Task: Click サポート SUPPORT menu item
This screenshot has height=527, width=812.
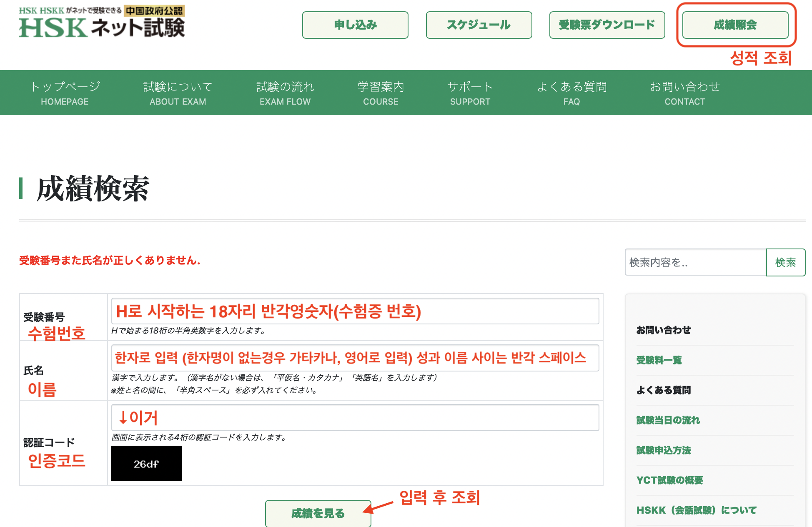Action: (470, 93)
